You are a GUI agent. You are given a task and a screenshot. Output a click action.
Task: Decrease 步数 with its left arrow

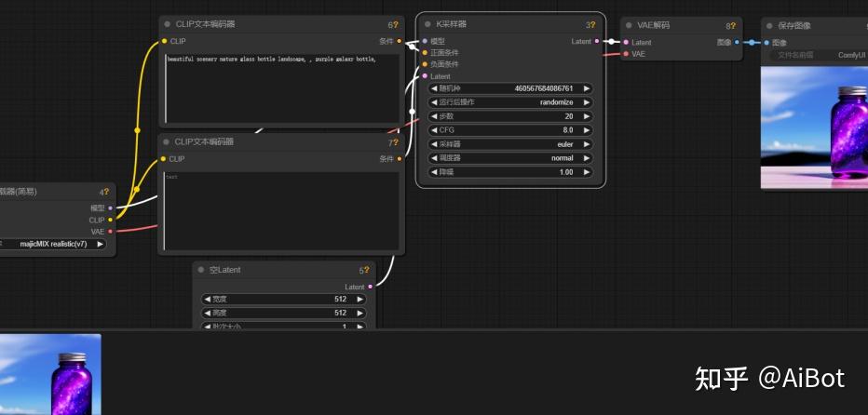pos(435,116)
